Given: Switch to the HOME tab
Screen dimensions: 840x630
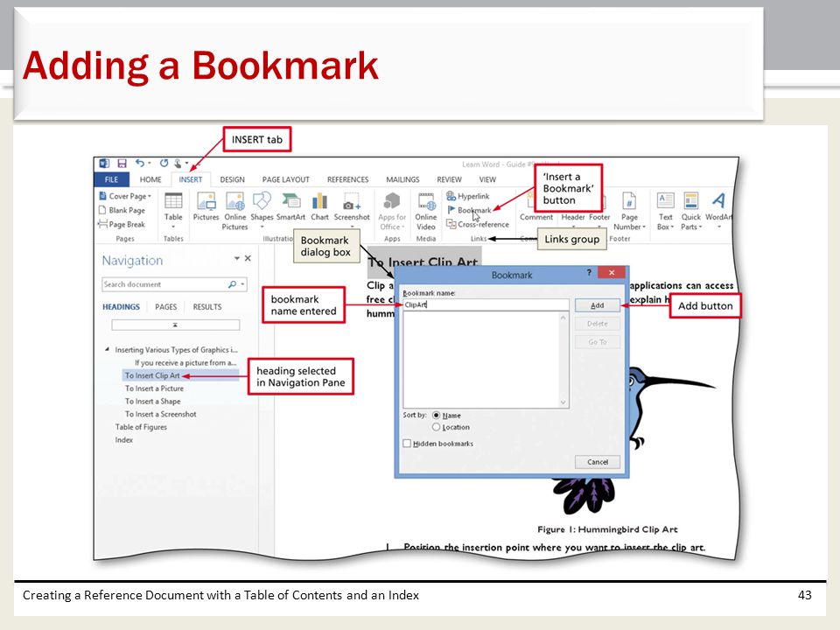Looking at the screenshot, I should 150,179.
